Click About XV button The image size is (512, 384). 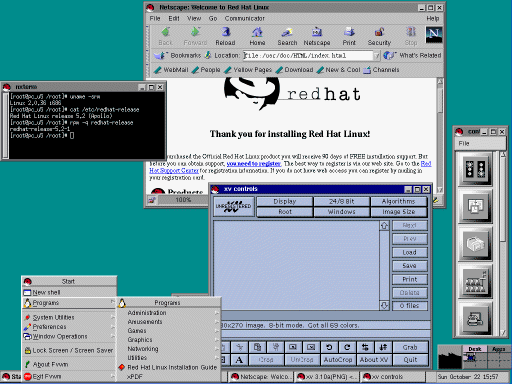click(374, 360)
